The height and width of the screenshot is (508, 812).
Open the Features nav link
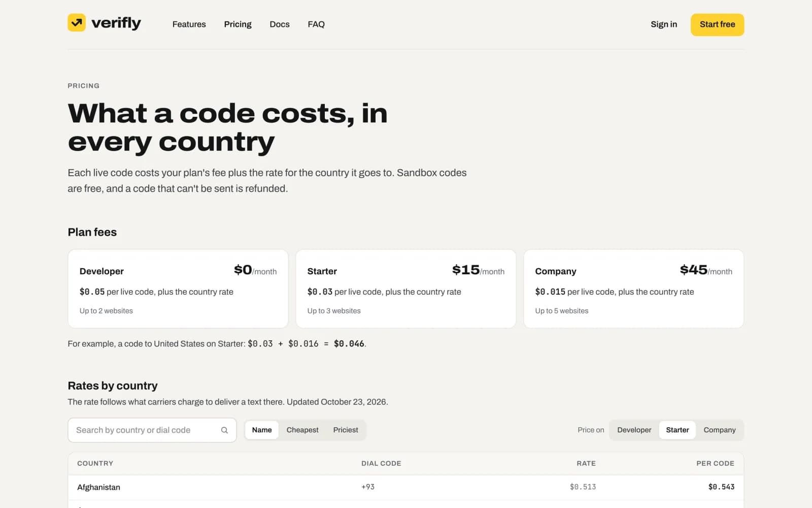[x=189, y=24]
